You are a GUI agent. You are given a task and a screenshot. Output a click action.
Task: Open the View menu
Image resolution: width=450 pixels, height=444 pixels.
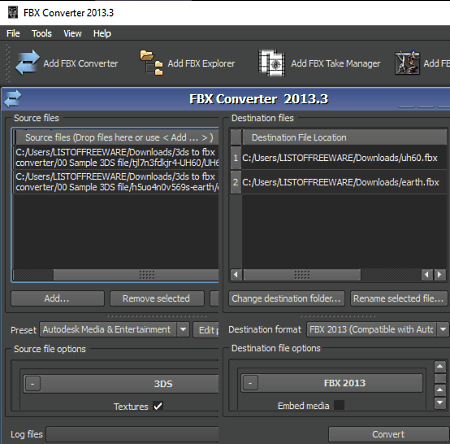click(x=72, y=34)
